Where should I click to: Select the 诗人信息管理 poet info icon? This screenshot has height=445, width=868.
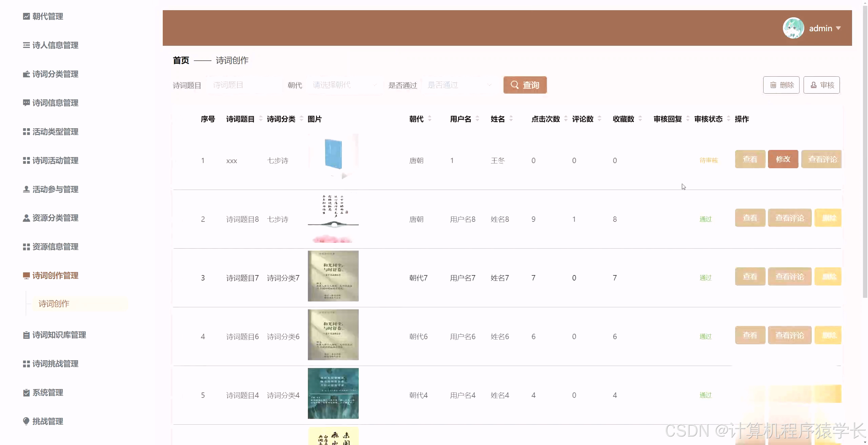[x=26, y=45]
